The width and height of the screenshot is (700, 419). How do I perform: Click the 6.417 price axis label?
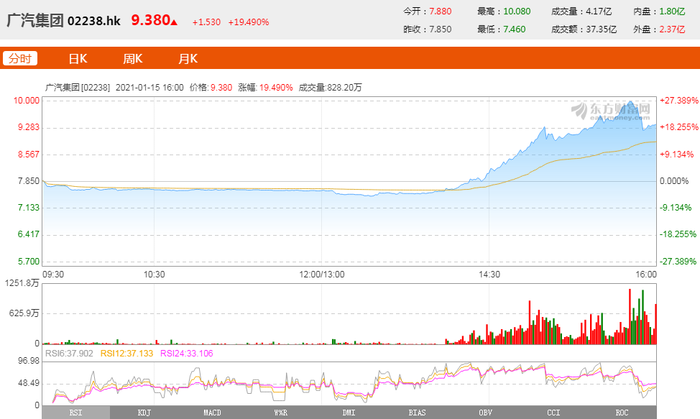pyautogui.click(x=29, y=234)
